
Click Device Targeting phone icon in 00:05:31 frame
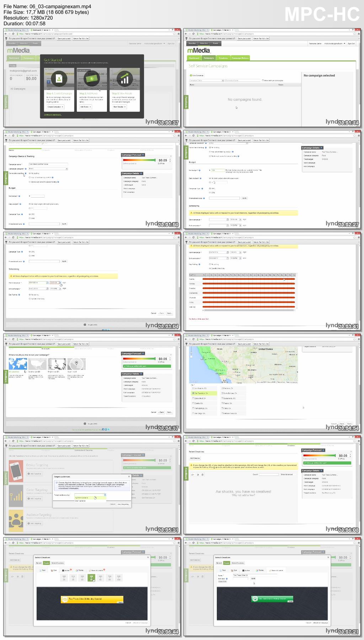point(16,471)
